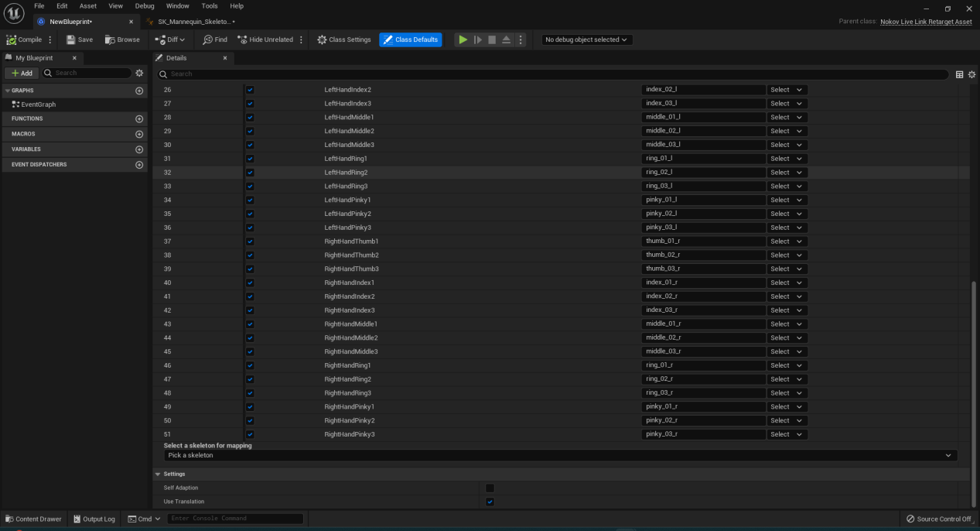Open the Pick a skeleton dropdown
The height and width of the screenshot is (531, 980).
tap(560, 456)
